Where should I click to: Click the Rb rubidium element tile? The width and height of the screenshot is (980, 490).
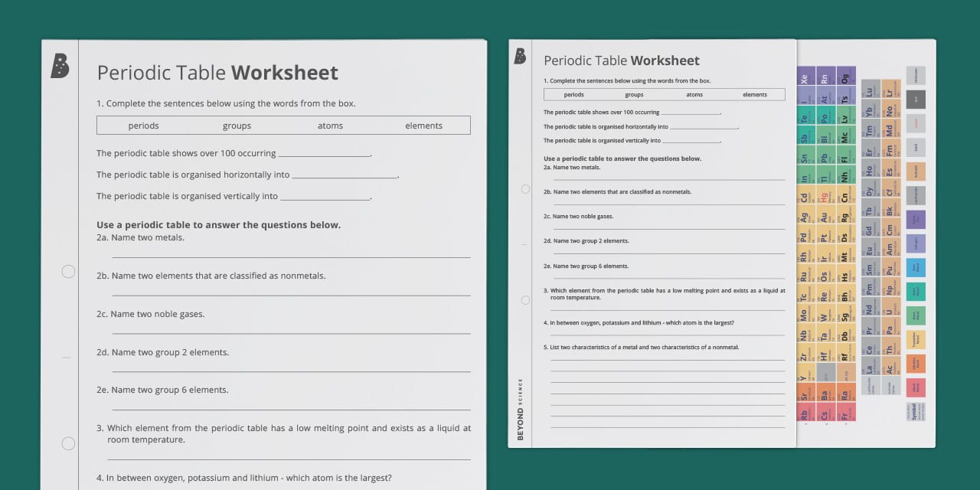[803, 413]
